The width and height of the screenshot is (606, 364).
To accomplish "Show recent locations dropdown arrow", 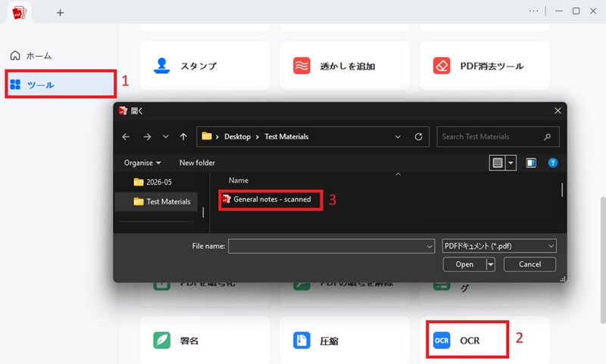I will [165, 137].
